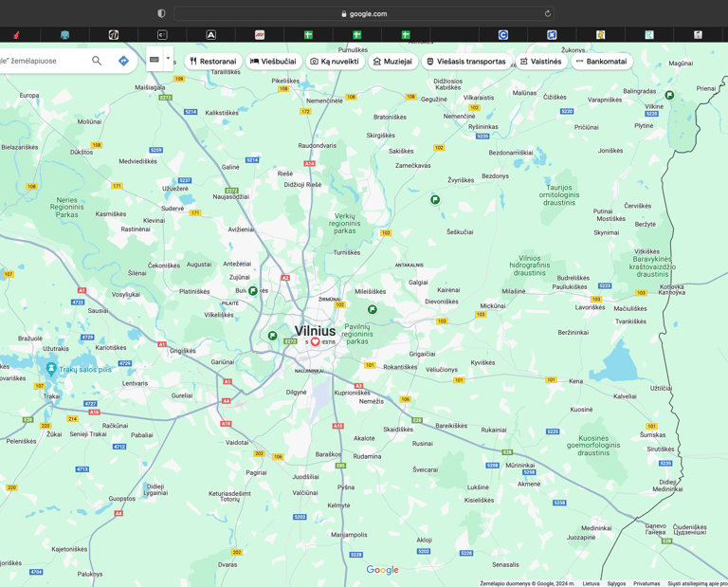Click the Lavoriškės label
Image resolution: width=728 pixels, height=587 pixels.
[590, 307]
